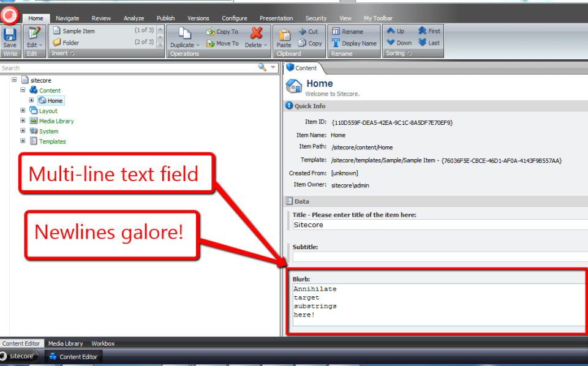Switch to the Publish ribbon tab
588x366 pixels.
[x=165, y=18]
